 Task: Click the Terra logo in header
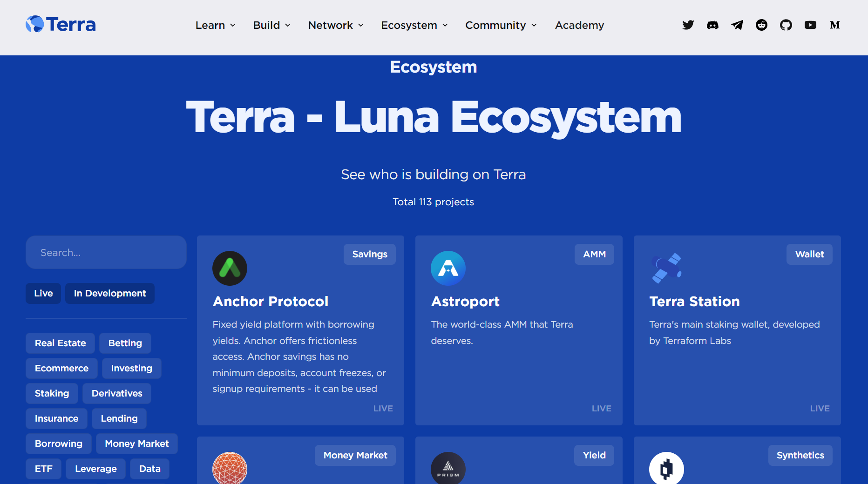[61, 24]
